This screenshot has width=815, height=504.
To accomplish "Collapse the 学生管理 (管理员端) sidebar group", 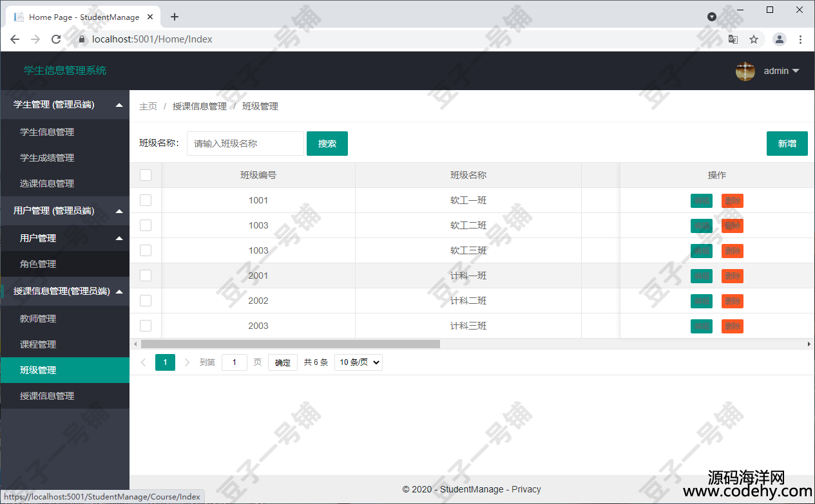I will click(64, 104).
